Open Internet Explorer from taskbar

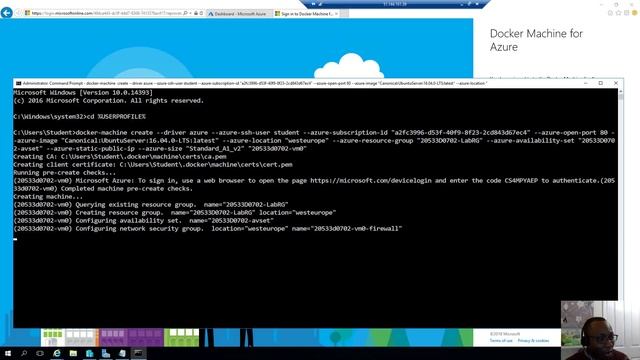point(57,353)
